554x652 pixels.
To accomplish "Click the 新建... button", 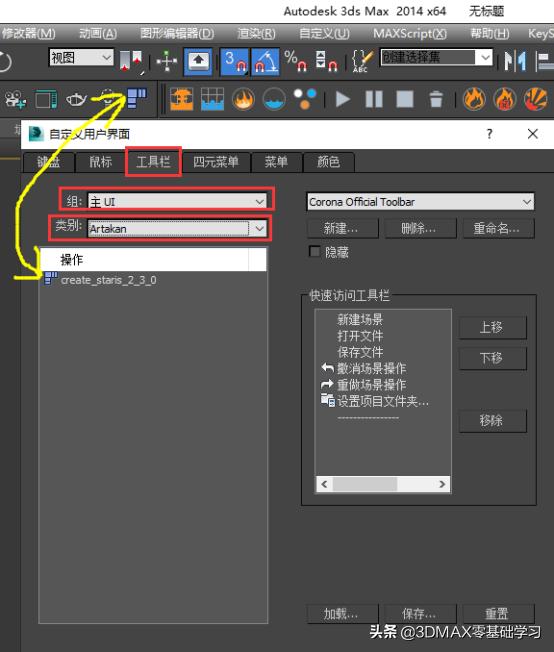I will (x=343, y=228).
